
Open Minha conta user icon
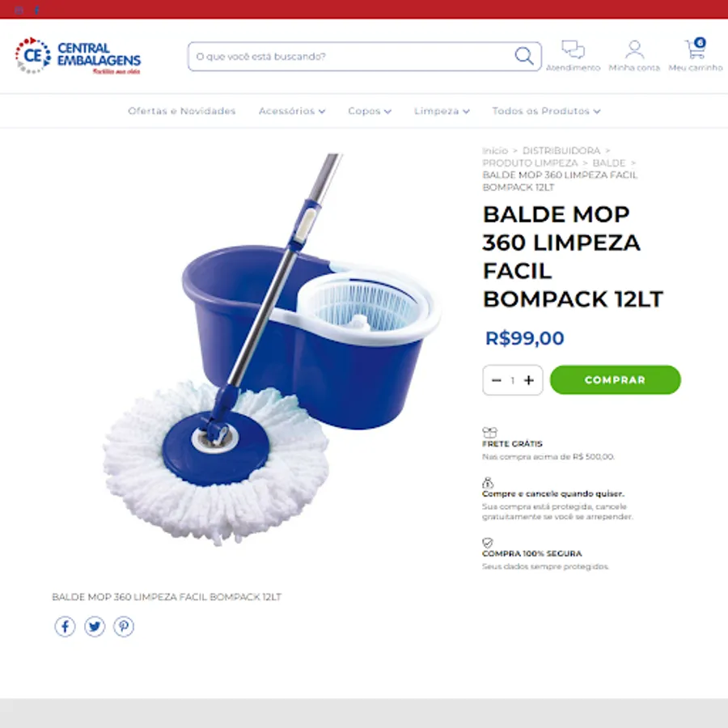pyautogui.click(x=634, y=49)
